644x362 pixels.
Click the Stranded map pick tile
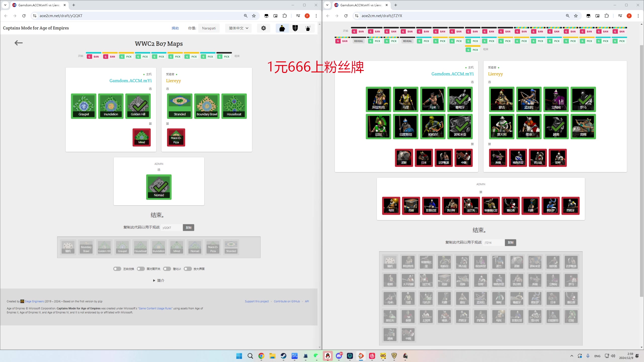[x=180, y=106]
